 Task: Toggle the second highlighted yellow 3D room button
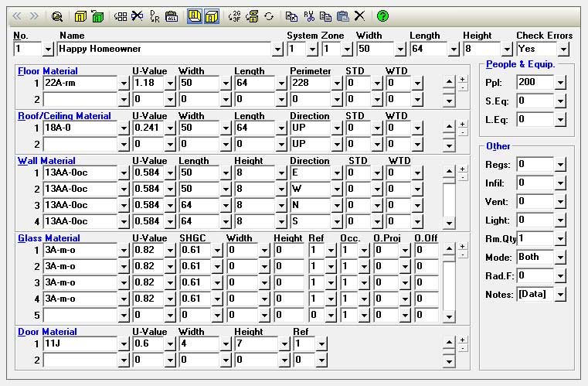(212, 16)
